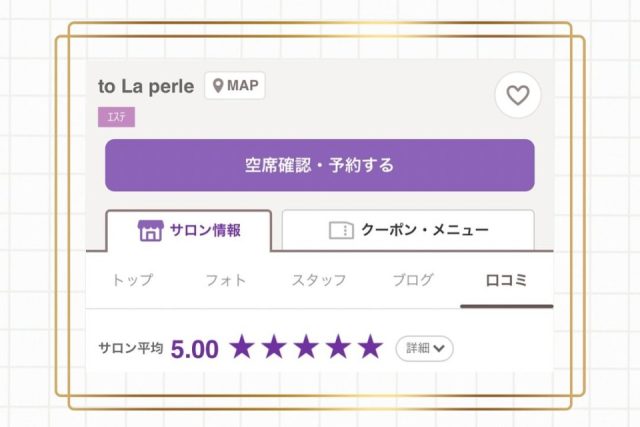Open the MAP button
This screenshot has width=640, height=427.
[x=235, y=86]
